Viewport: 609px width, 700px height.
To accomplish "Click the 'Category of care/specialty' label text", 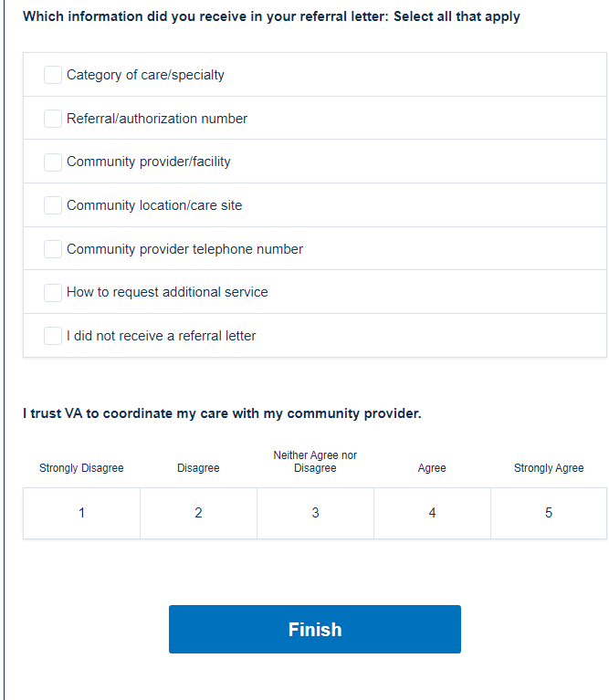I will pos(145,75).
